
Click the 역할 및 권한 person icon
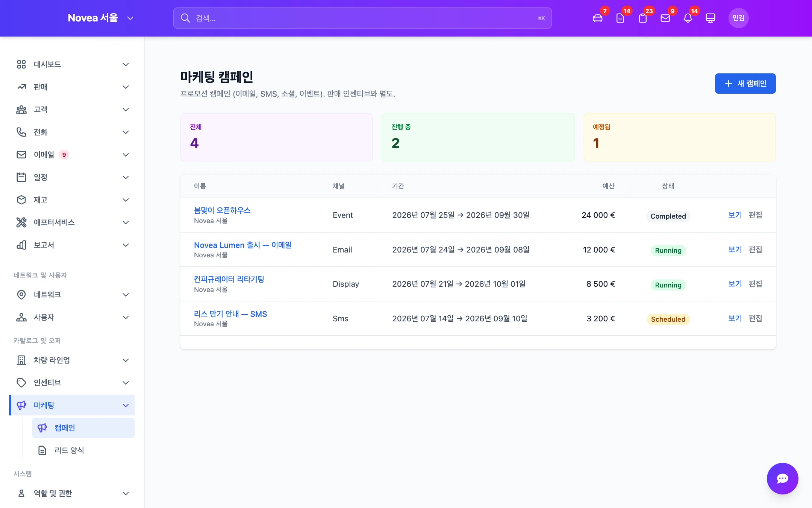[x=21, y=493]
